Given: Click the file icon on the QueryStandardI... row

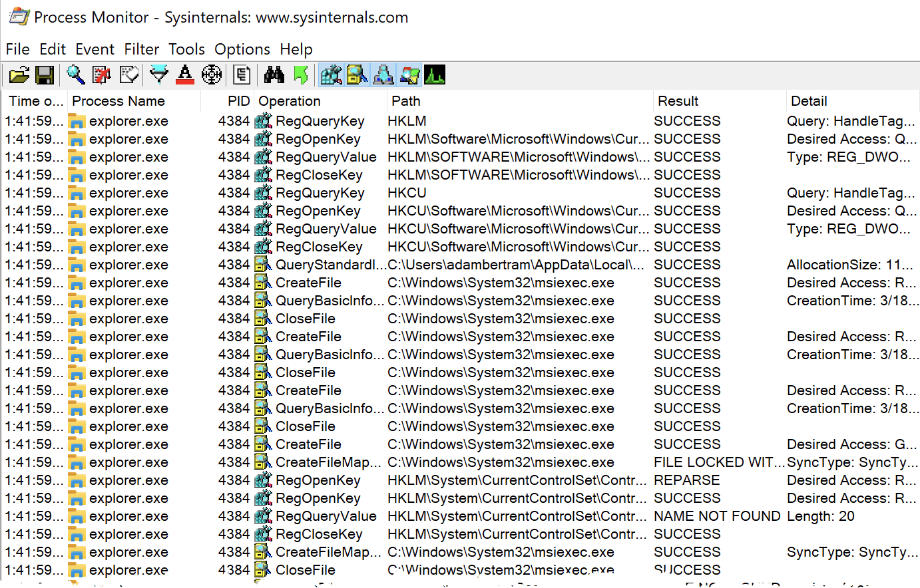Looking at the screenshot, I should click(x=264, y=265).
